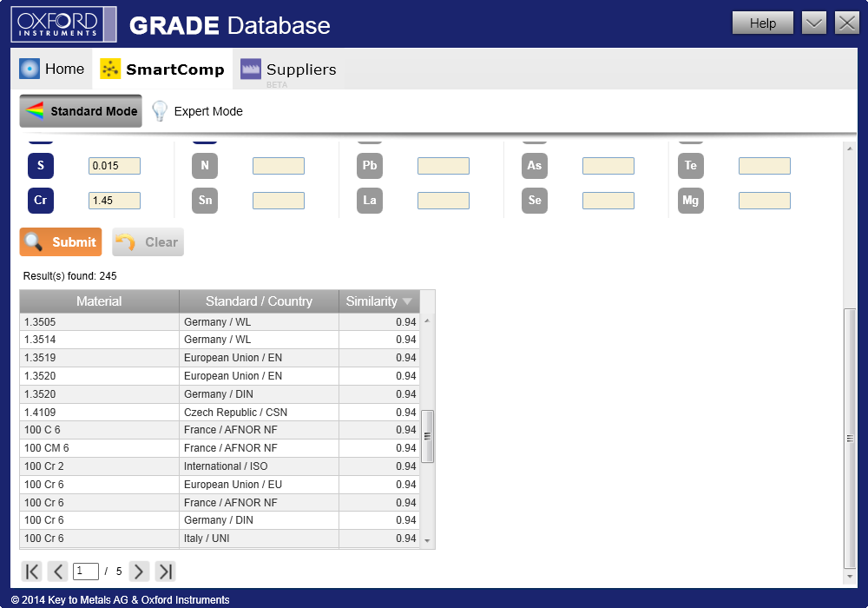This screenshot has height=608, width=868.
Task: Click the results table scrollbar thumb
Action: click(x=427, y=436)
